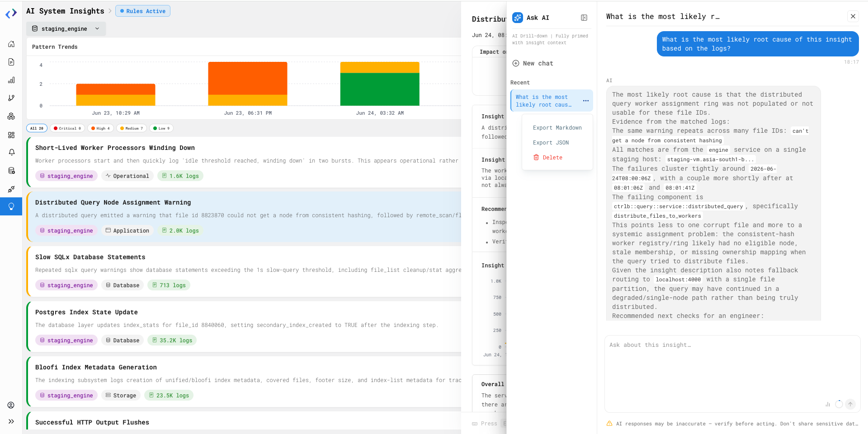Click the user question bubble in the chat
The width and height of the screenshot is (868, 434).
pyautogui.click(x=757, y=44)
